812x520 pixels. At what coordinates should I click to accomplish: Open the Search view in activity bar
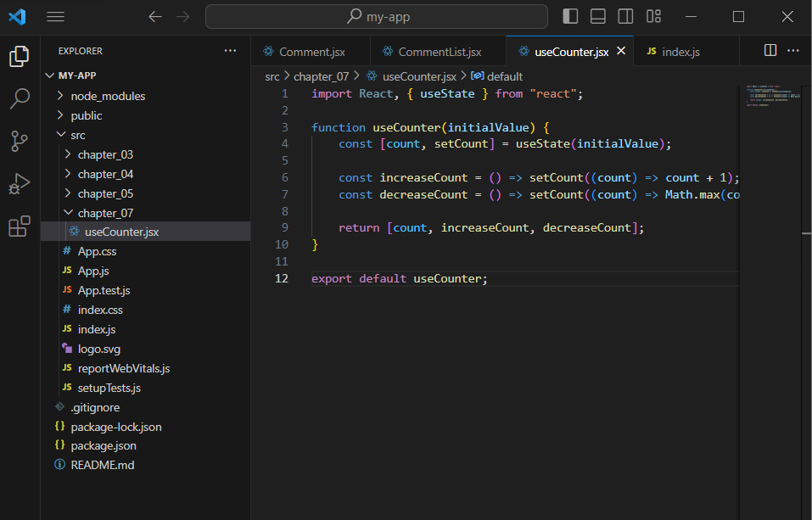[x=20, y=98]
